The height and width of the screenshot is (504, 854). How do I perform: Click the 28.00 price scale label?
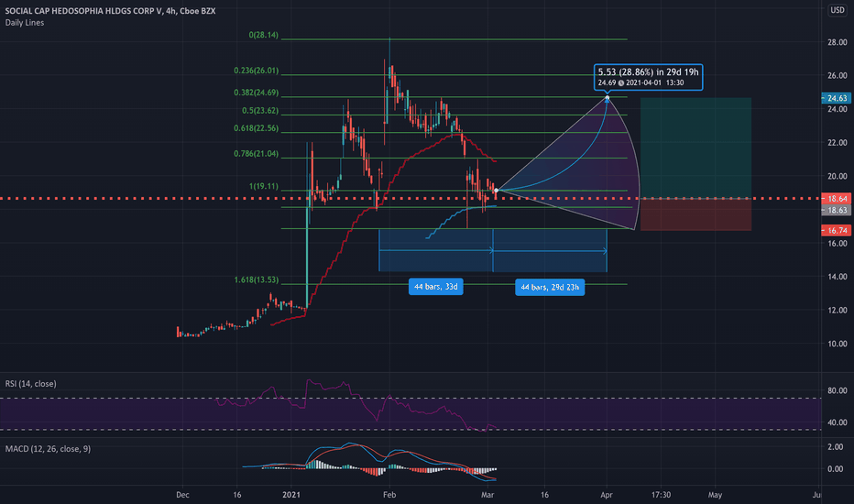(838, 42)
